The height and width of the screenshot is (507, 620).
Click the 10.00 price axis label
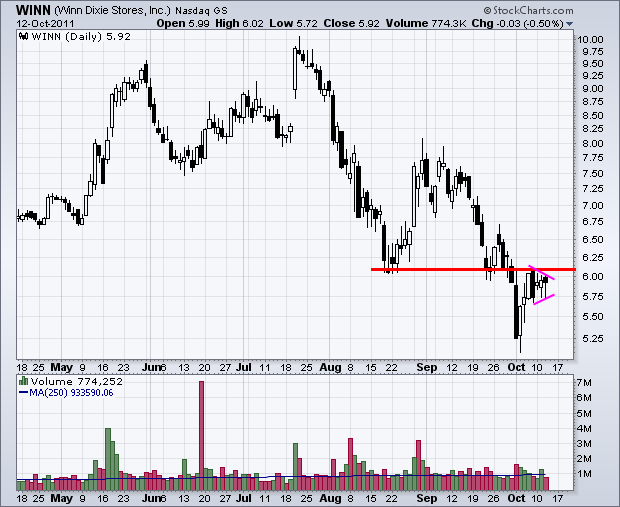tap(590, 39)
